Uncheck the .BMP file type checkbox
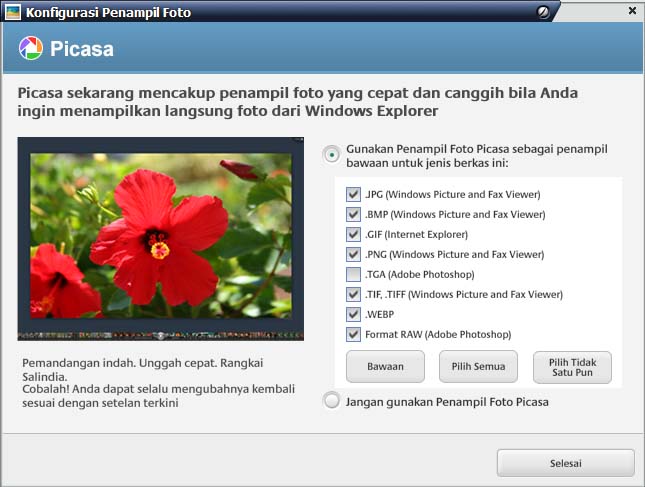This screenshot has height=487, width=645. (x=353, y=214)
